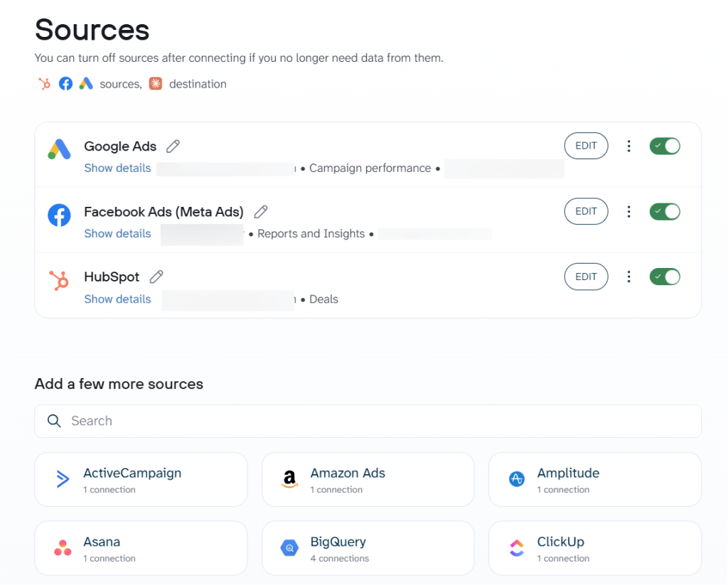728x585 pixels.
Task: Show details for Google Ads
Action: 117,168
